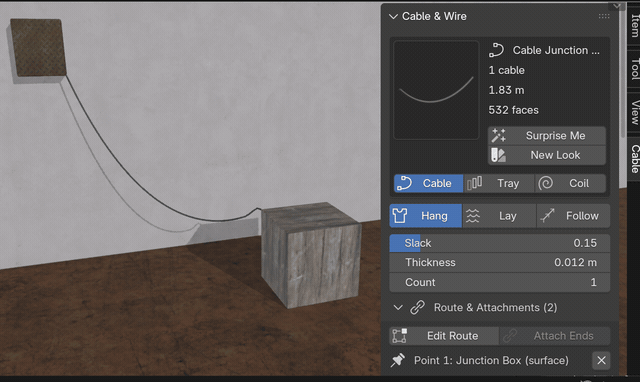Click the cable junction icon beside the name
The height and width of the screenshot is (382, 640).
point(496,50)
